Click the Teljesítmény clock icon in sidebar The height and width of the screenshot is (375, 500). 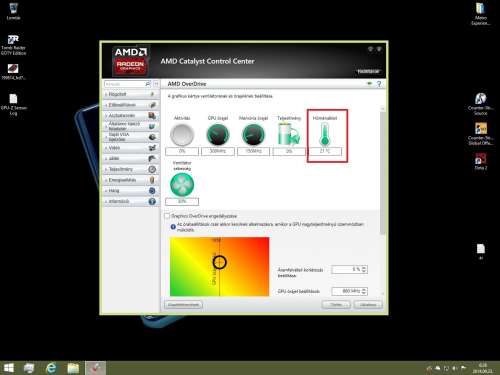(152, 169)
